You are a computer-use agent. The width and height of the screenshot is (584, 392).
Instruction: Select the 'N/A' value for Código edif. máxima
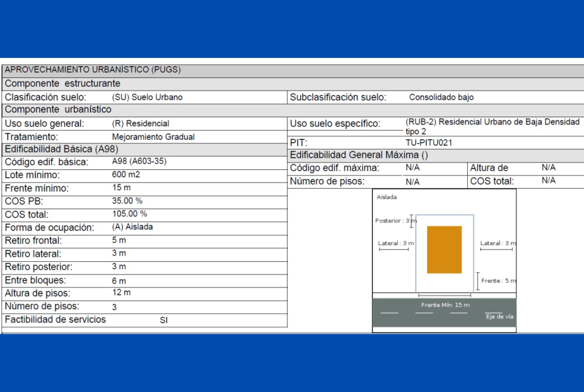pos(412,168)
